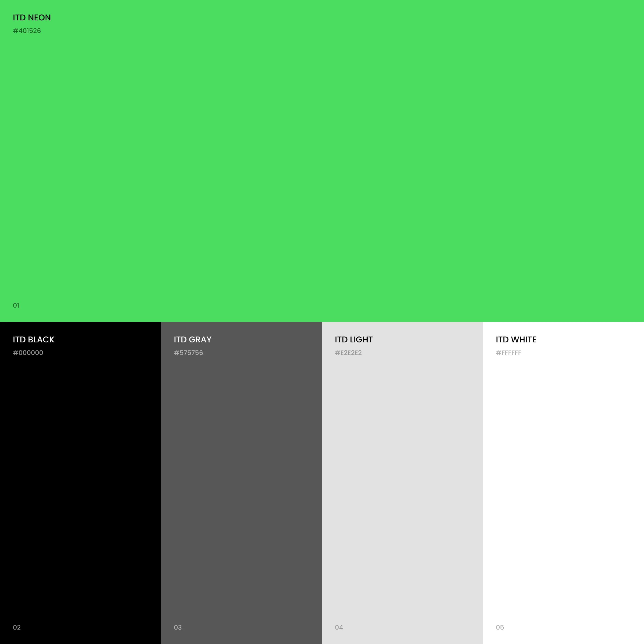Click the #000000 hex value
644x644 pixels.
click(28, 353)
